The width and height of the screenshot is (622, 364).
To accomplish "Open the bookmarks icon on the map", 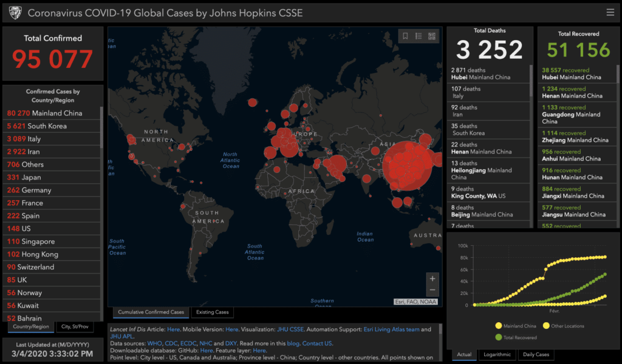I will tap(405, 36).
